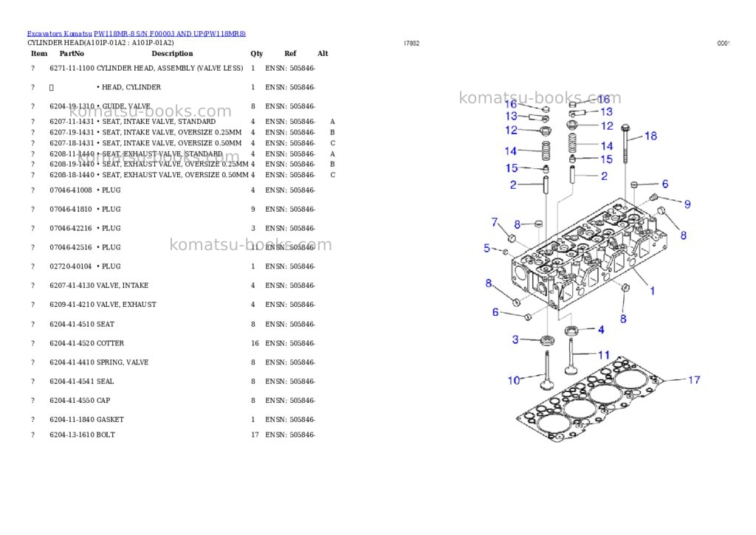Click callout number 7 on the diagram

495,222
